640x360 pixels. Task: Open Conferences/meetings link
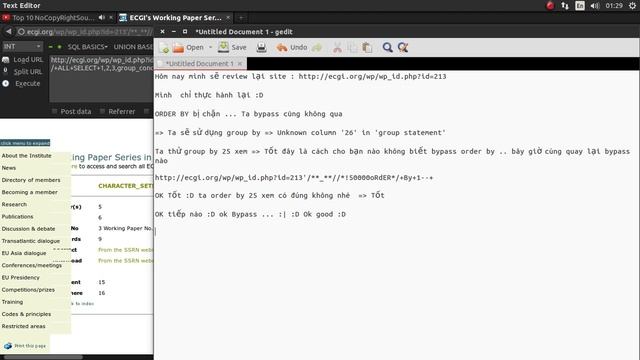[x=31, y=265]
